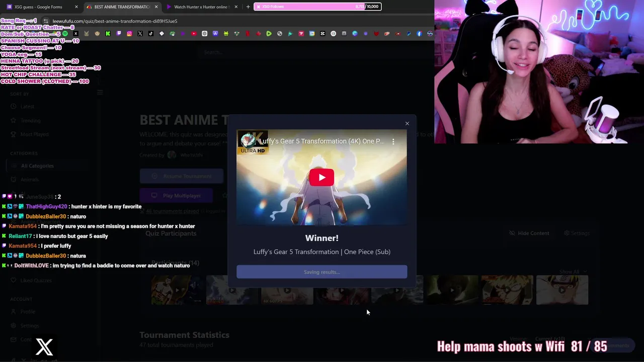Viewport: 644px width, 362px height.
Task: Open the first participant thumbnail
Action: click(177, 290)
